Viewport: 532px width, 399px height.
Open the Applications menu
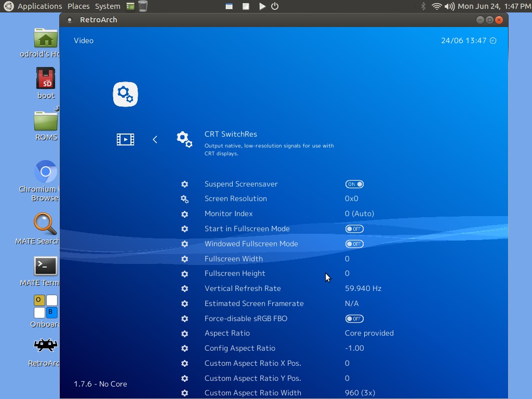click(x=39, y=6)
